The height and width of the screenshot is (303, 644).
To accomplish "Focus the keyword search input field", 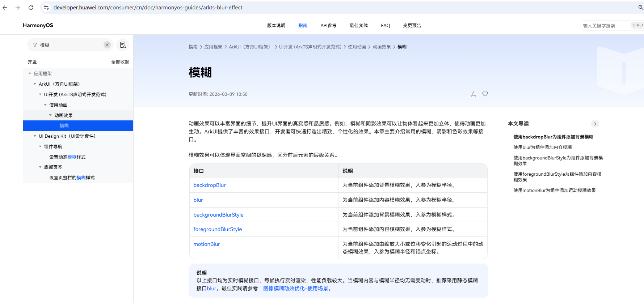I will (x=605, y=26).
